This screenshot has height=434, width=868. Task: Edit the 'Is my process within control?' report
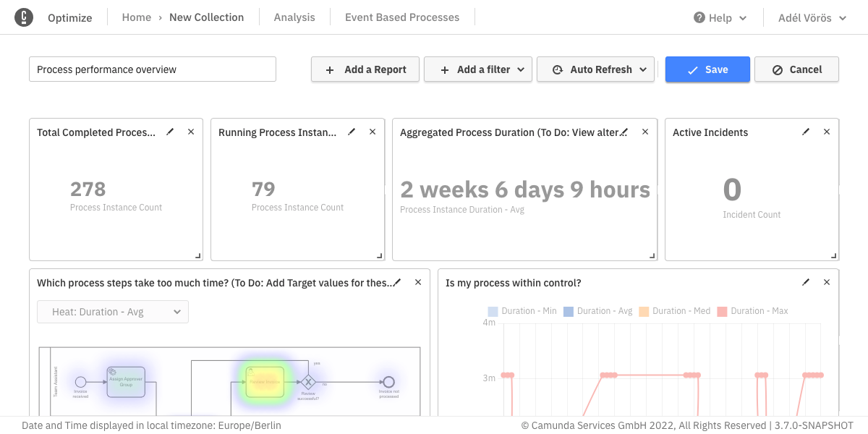(806, 282)
